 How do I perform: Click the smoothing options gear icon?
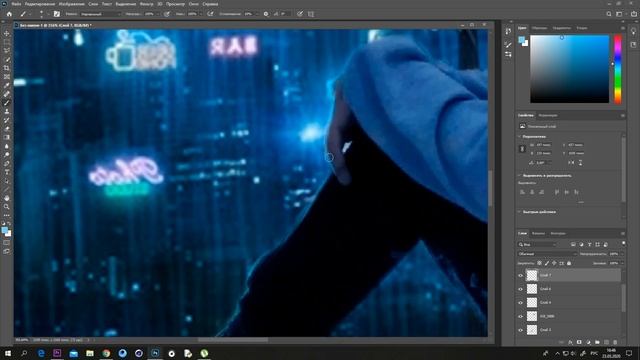click(266, 14)
